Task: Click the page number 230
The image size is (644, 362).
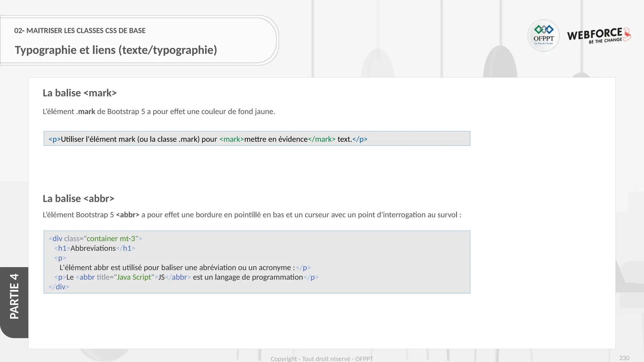Action: (624, 358)
